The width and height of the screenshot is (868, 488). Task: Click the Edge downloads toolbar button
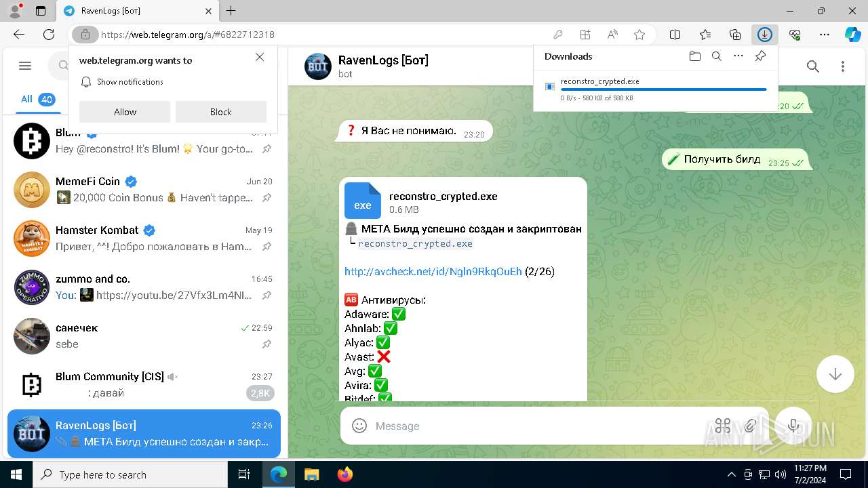point(765,35)
